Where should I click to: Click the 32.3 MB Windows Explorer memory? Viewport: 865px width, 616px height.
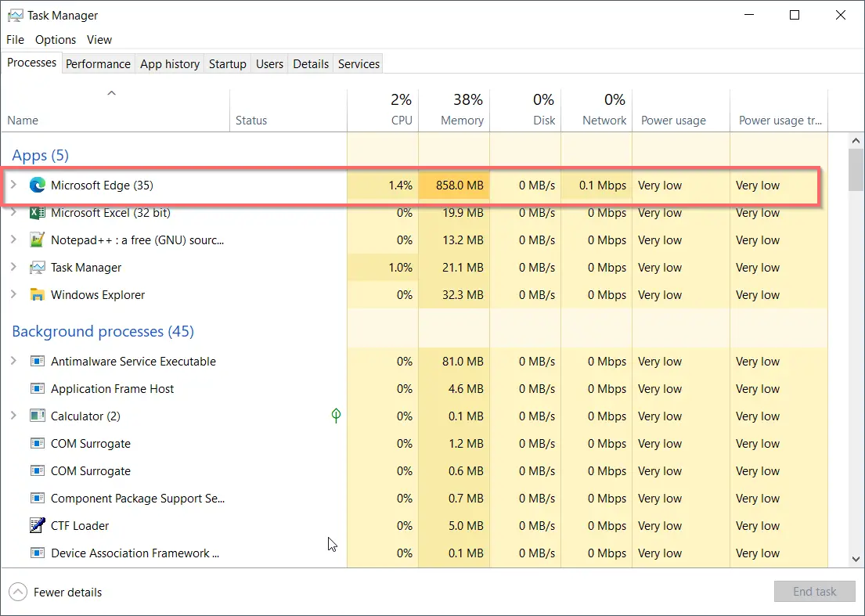[x=463, y=295]
